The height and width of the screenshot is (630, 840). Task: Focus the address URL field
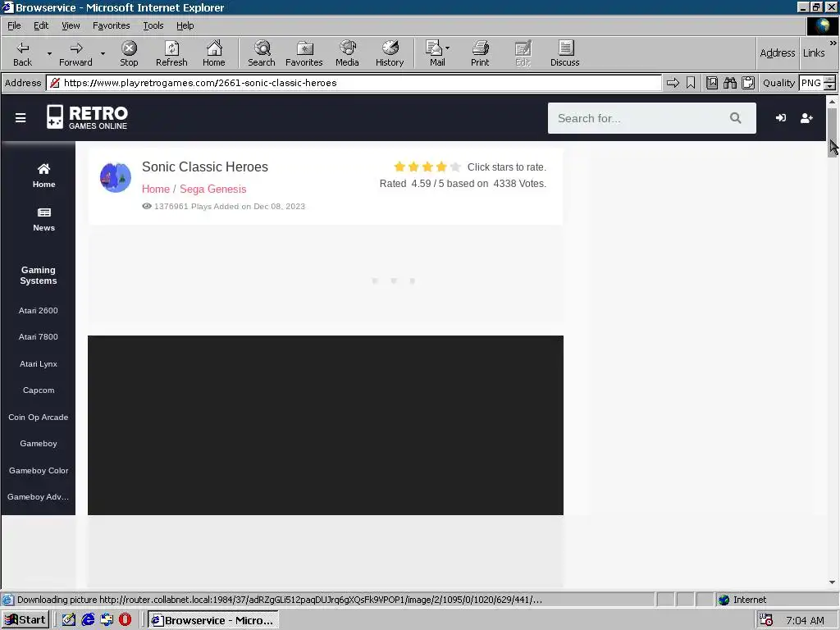pyautogui.click(x=354, y=83)
